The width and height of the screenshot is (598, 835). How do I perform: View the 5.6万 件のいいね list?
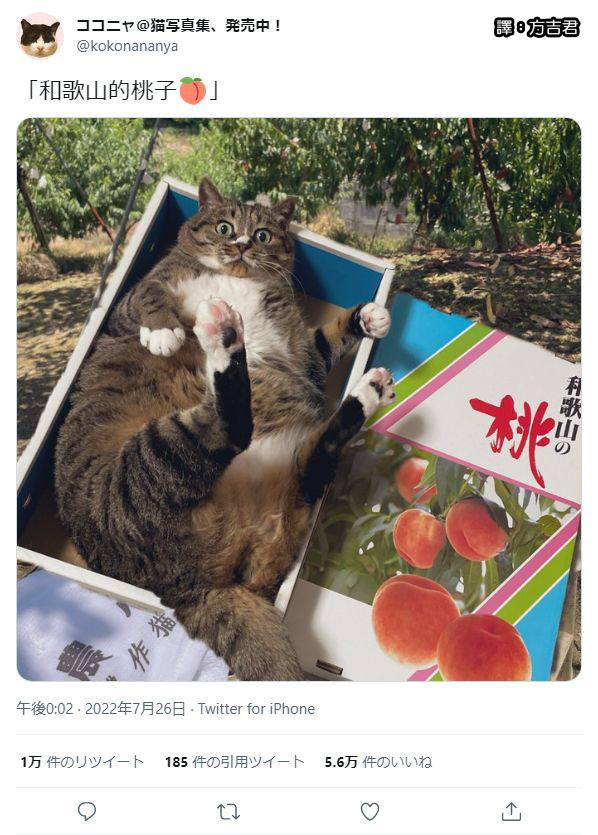[x=379, y=762]
